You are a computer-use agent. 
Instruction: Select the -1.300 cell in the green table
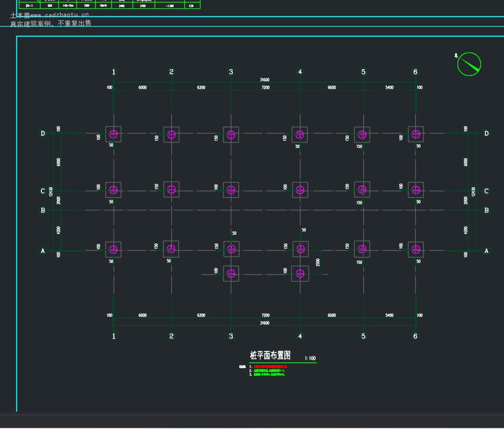pyautogui.click(x=170, y=6)
